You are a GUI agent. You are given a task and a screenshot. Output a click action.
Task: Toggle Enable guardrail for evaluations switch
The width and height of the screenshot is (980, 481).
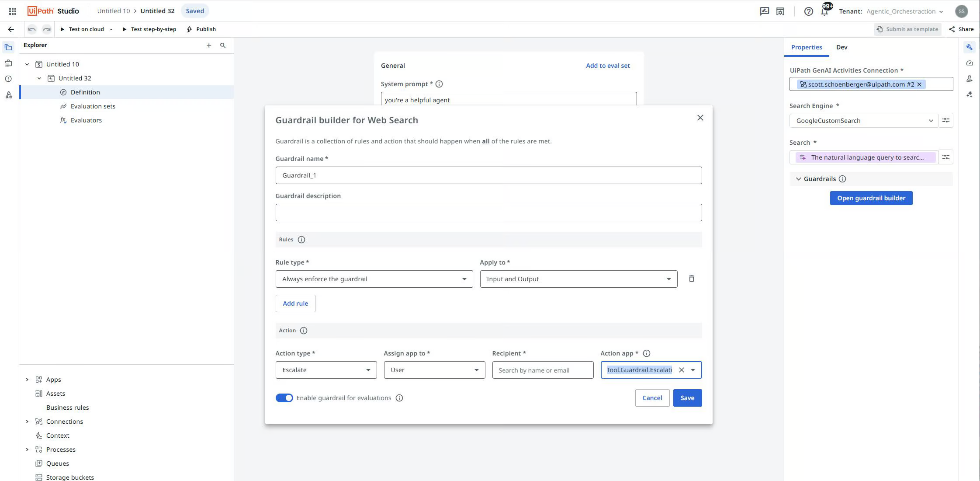284,398
